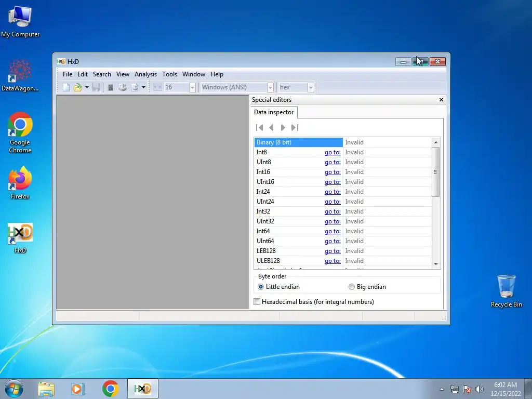Open Windows (ANSI) charset dropdown
The image size is (532, 399).
pyautogui.click(x=270, y=87)
